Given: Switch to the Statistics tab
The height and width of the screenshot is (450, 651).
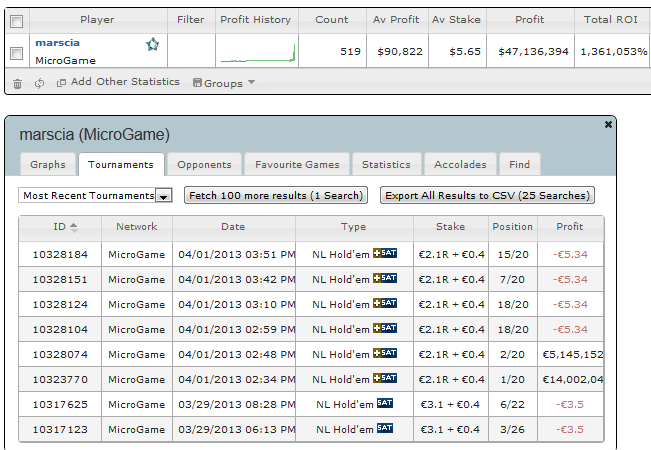Looking at the screenshot, I should pos(386,164).
